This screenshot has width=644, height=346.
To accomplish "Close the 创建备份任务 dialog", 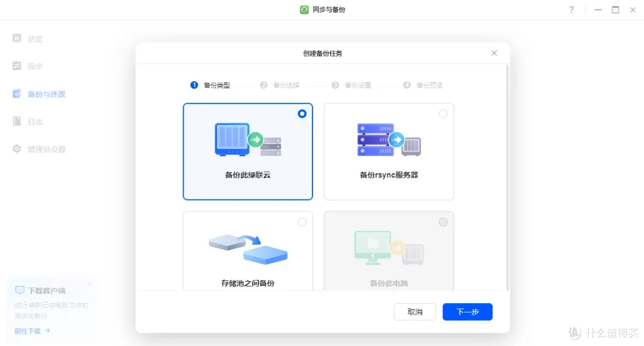I will point(494,53).
